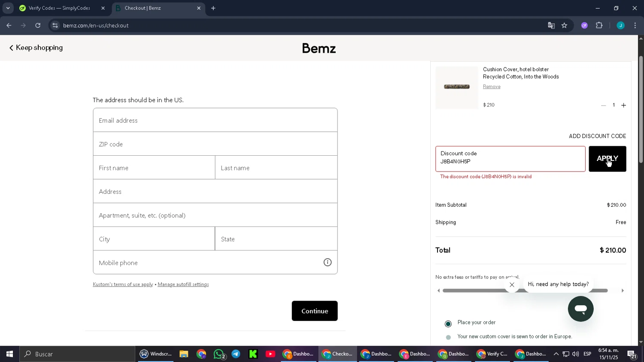The height and width of the screenshot is (362, 644).
Task: Show mobile phone info tooltip icon
Action: (328, 262)
